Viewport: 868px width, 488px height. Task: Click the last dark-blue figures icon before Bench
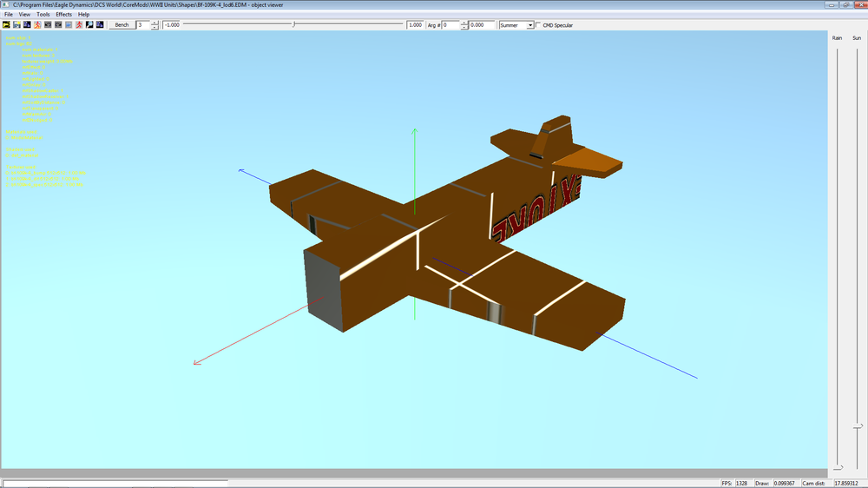(x=100, y=25)
